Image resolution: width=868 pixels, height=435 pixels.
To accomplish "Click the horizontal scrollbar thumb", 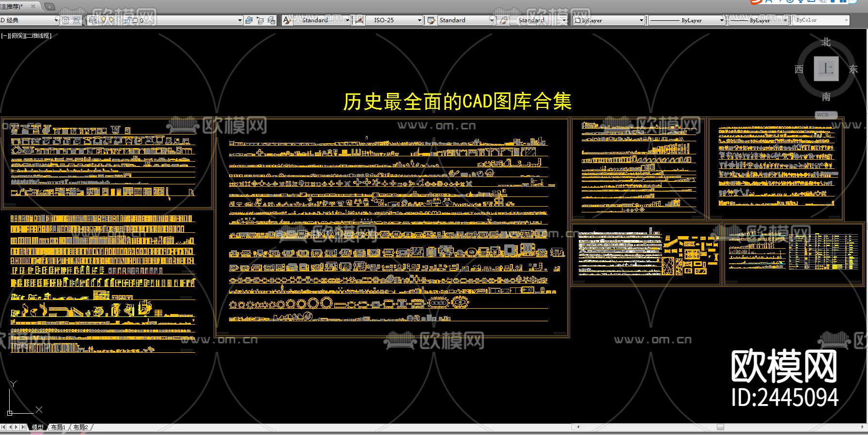I will [x=720, y=427].
